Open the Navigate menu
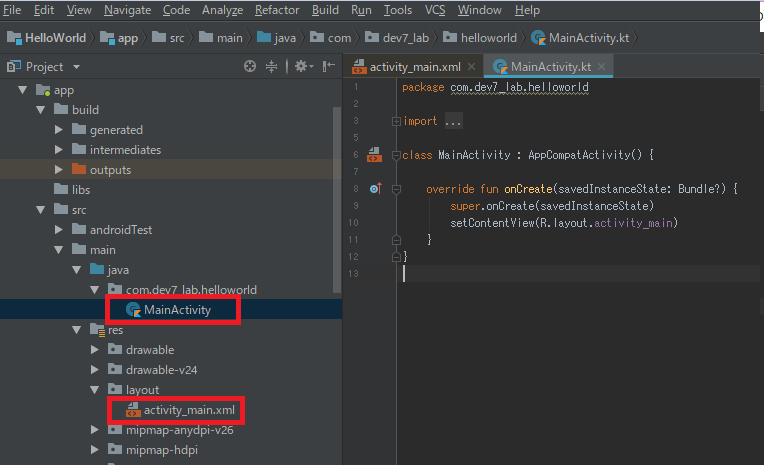The width and height of the screenshot is (764, 465). click(127, 10)
